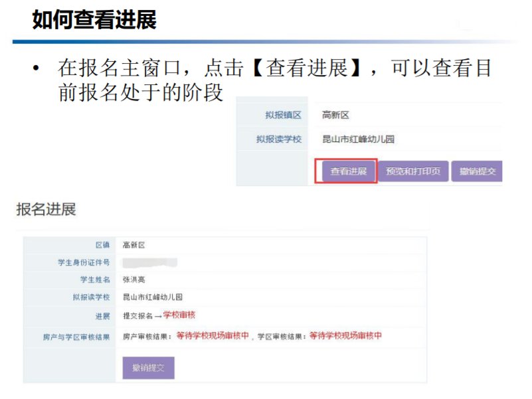
Task: Click 高新区 beside 拟报镇区
Action: click(335, 116)
